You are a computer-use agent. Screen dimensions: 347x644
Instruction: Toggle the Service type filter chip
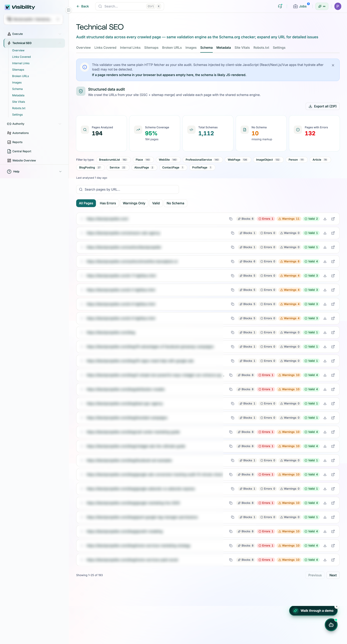tap(118, 168)
